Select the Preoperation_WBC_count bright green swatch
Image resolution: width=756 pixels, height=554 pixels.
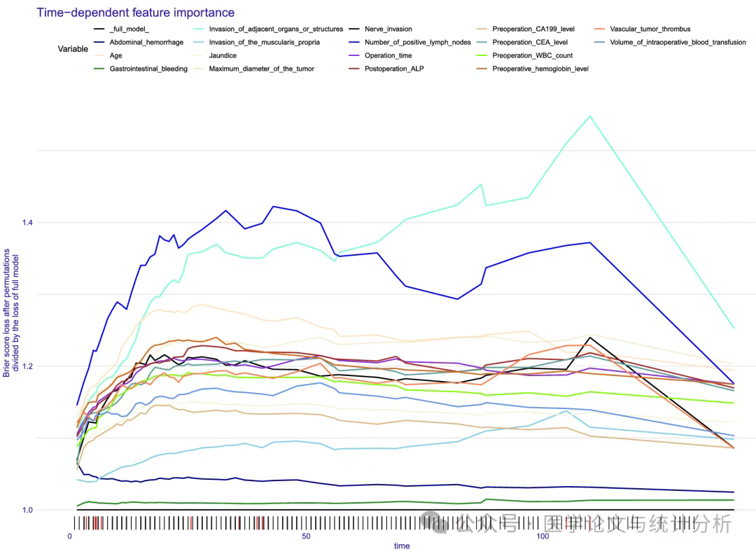pos(482,55)
